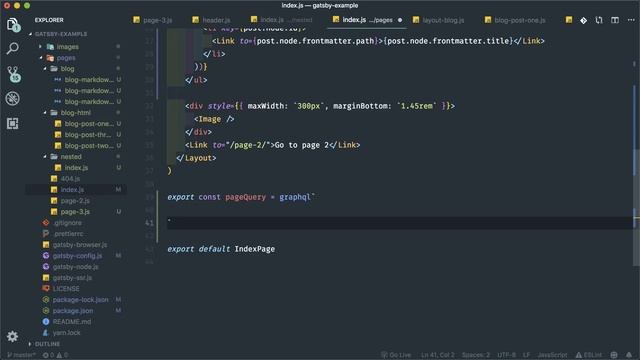Image resolution: width=640 pixels, height=360 pixels.
Task: Open the Extensions view icon
Action: pos(13,123)
